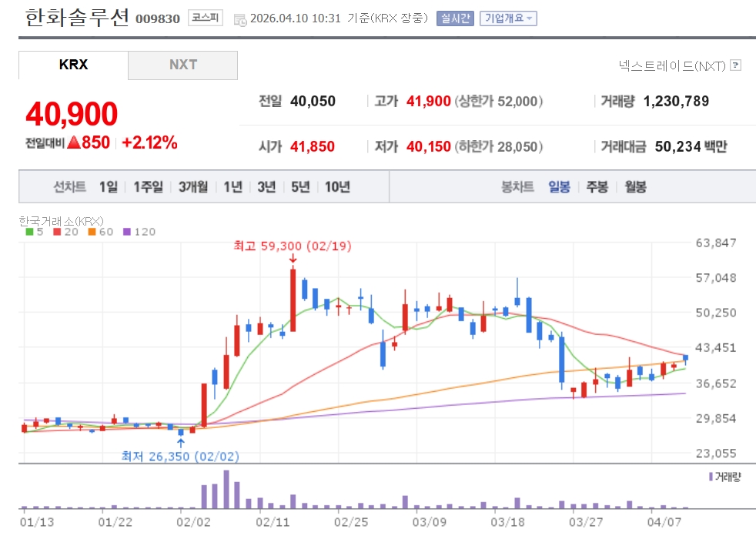This screenshot has width=756, height=539.
Task: Click the trading value 50,234 백만
Action: coord(691,146)
